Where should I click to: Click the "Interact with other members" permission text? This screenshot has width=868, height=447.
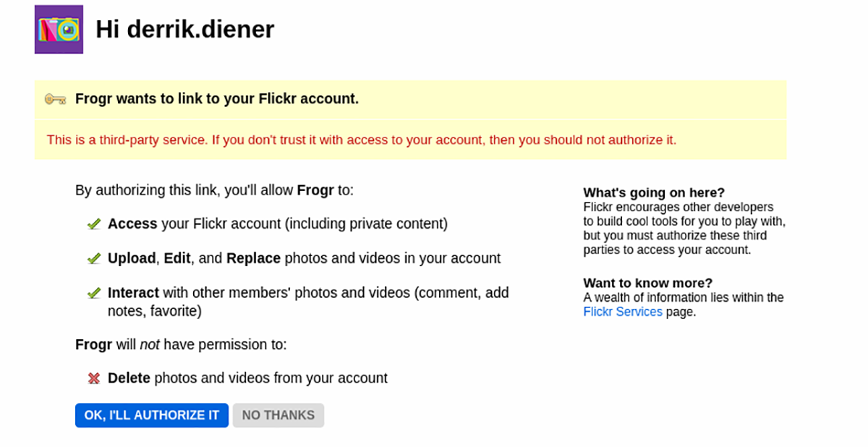pos(308,293)
